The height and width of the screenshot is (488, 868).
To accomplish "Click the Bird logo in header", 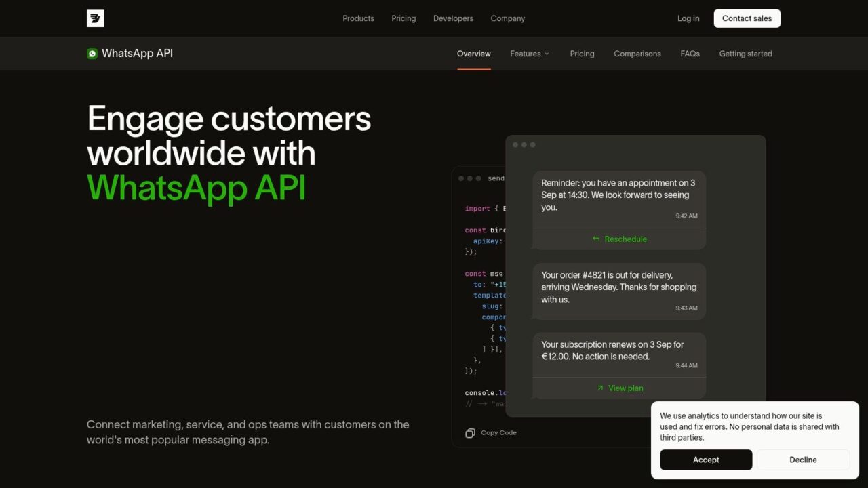I will (96, 18).
